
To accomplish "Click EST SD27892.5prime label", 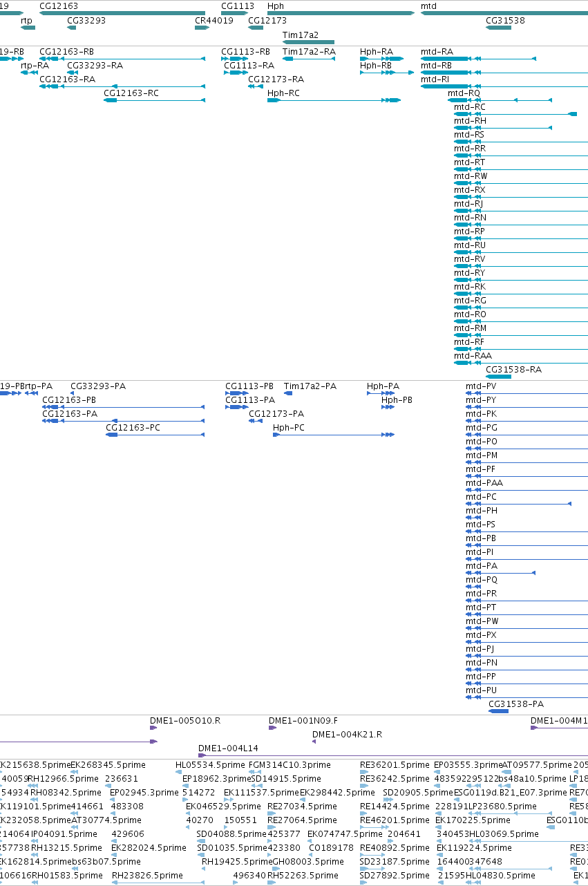I will tap(395, 875).
